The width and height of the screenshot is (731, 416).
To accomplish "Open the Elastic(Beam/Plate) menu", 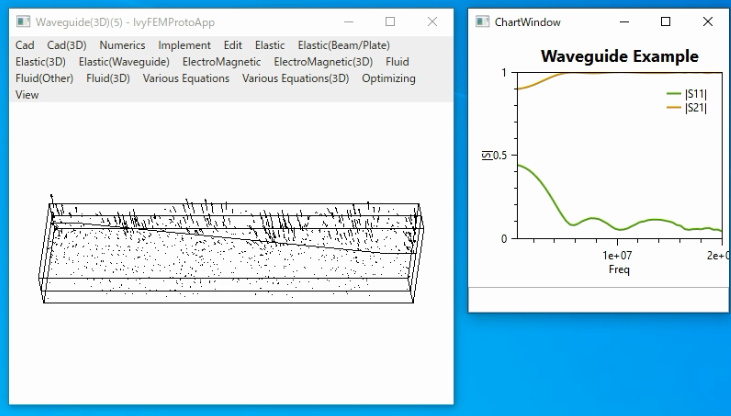I will (x=344, y=45).
